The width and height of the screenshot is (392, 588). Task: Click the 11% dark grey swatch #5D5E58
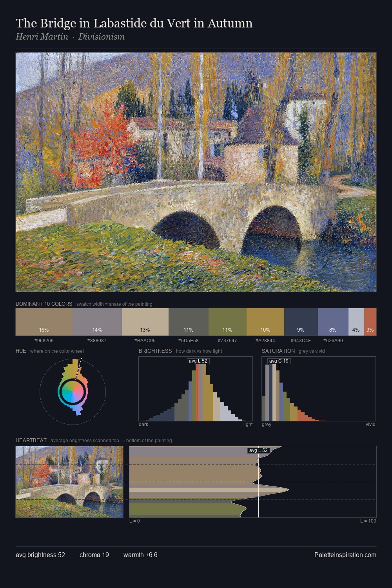189,322
